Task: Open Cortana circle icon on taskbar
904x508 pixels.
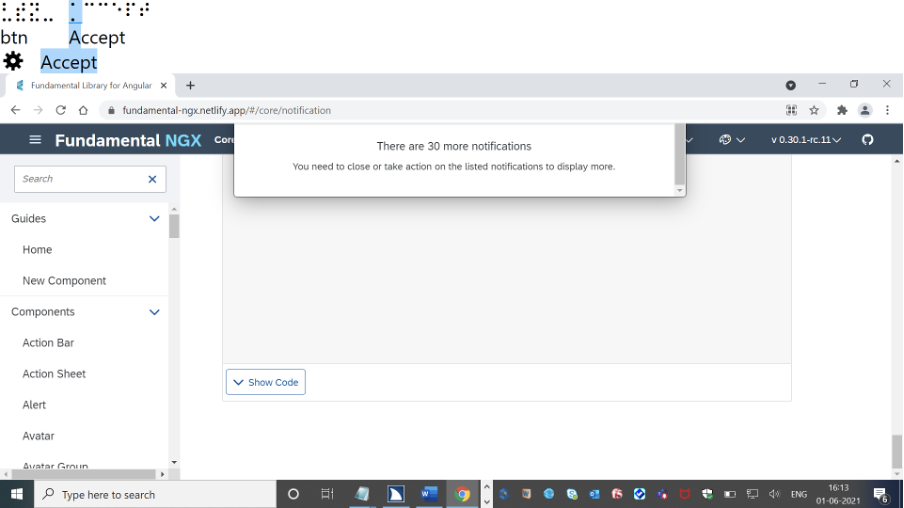Action: click(x=293, y=494)
